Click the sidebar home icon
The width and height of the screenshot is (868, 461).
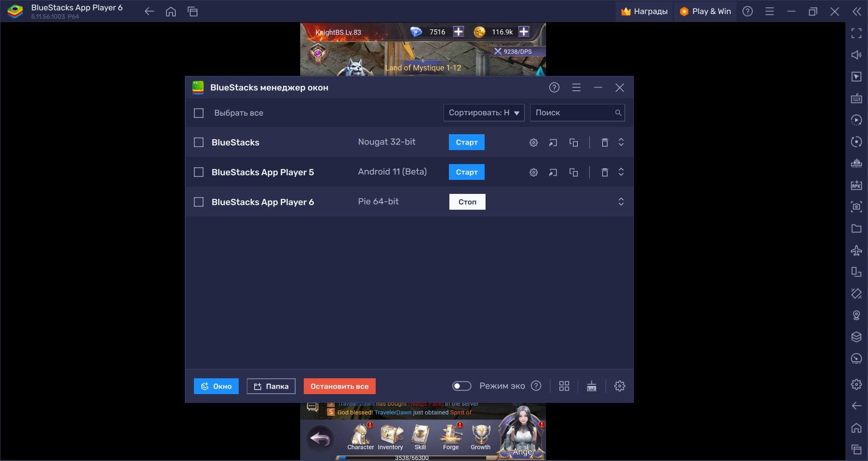pyautogui.click(x=856, y=428)
